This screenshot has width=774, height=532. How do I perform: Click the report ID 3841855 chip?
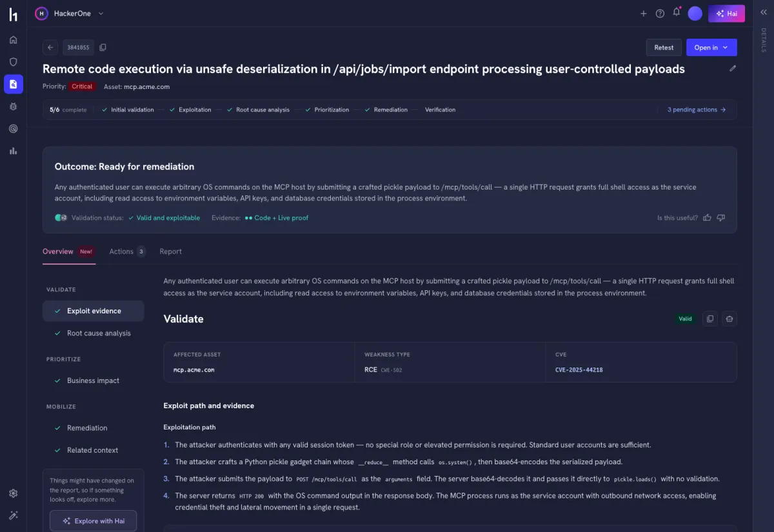click(x=78, y=47)
